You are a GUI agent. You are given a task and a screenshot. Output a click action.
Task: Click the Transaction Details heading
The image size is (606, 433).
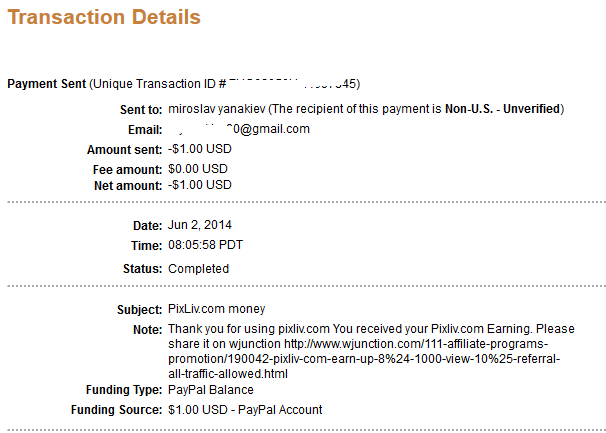(104, 17)
